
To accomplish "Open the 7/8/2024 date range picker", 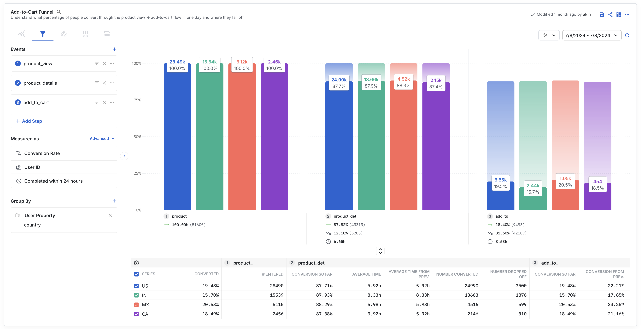I will [591, 35].
